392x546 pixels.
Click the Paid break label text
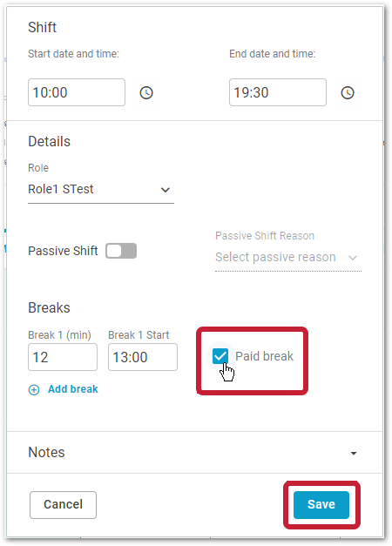tap(265, 356)
